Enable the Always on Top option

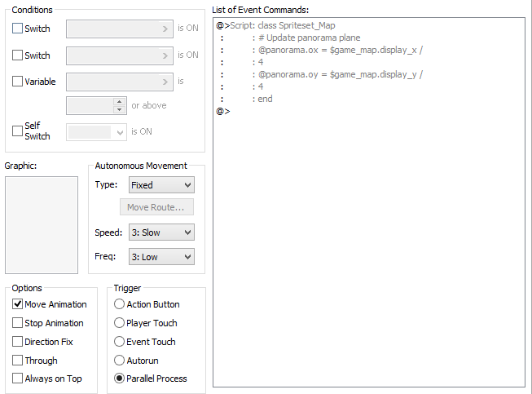[x=18, y=379]
